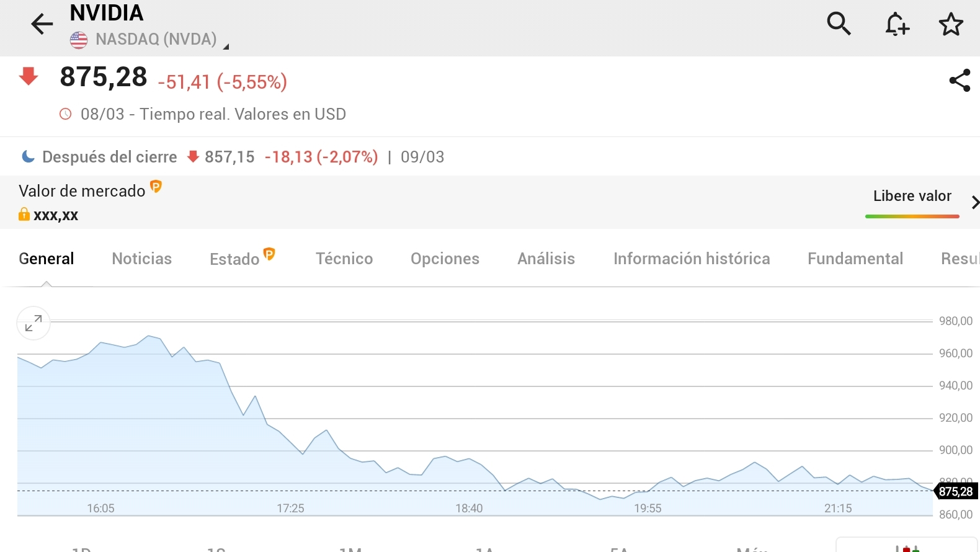The height and width of the screenshot is (552, 980).
Task: Tap the 21:15 time label on chart
Action: pyautogui.click(x=838, y=509)
